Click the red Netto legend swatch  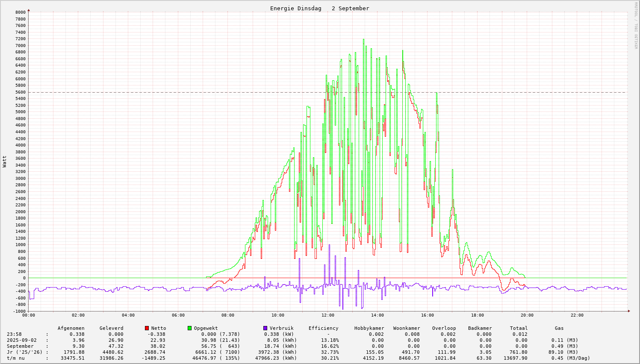tap(147, 328)
